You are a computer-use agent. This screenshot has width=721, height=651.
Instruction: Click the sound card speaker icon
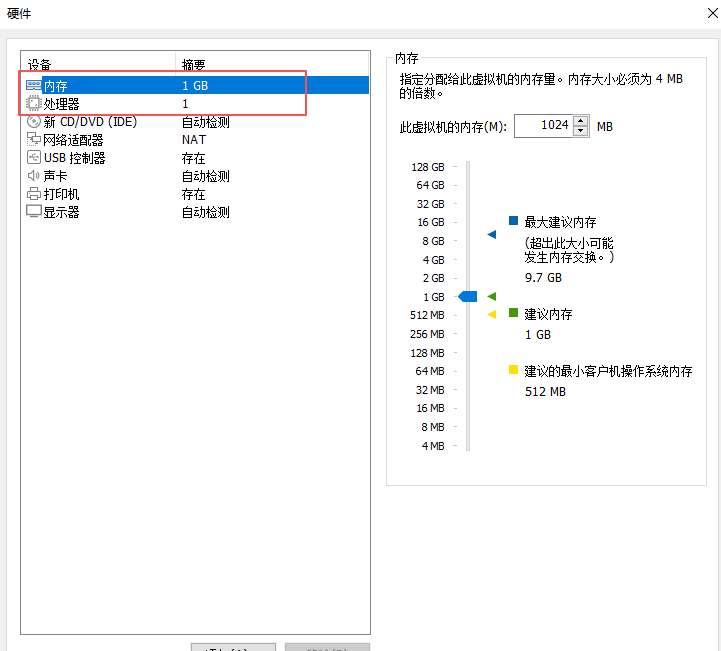pyautogui.click(x=33, y=176)
